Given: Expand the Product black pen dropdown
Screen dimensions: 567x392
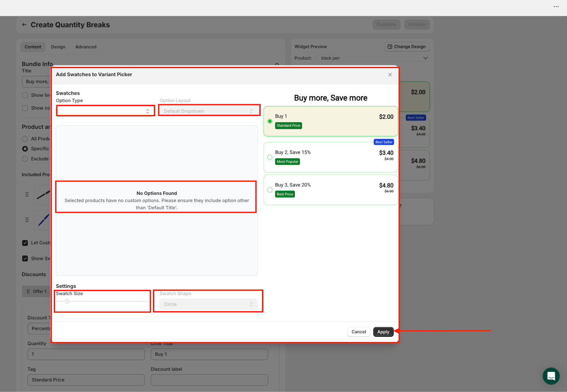Looking at the screenshot, I should tap(373, 58).
